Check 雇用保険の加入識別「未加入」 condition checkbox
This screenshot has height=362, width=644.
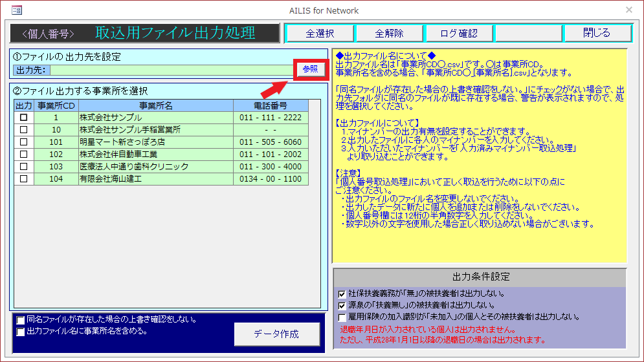(x=342, y=317)
